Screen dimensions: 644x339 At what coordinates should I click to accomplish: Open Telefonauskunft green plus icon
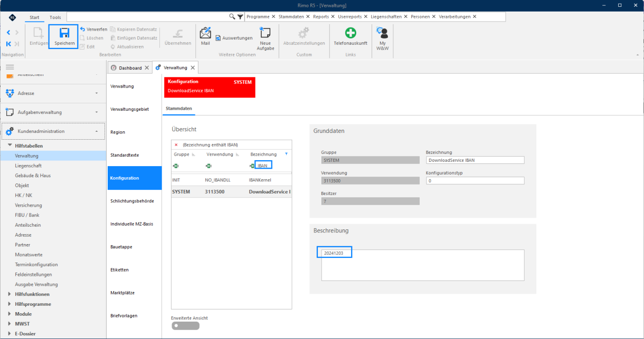coord(351,36)
